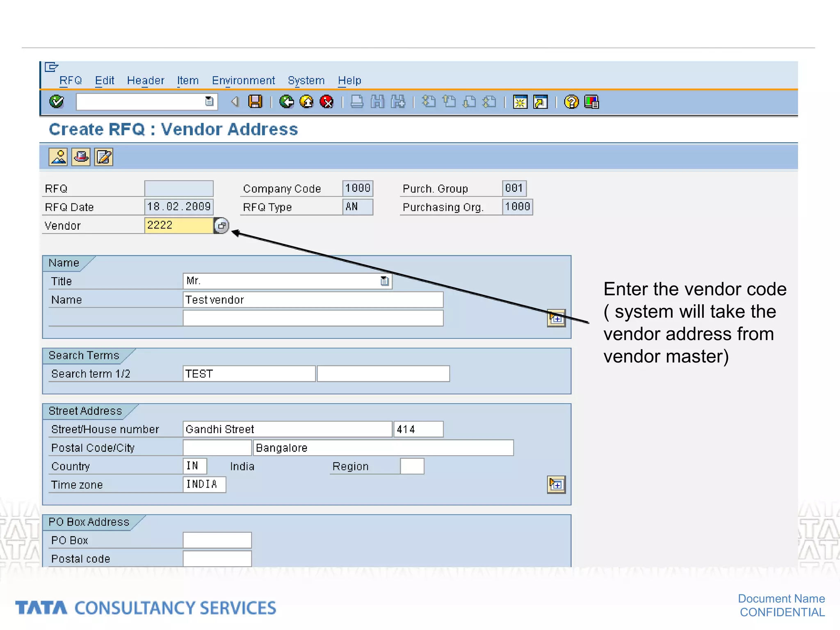The image size is (840, 630).
Task: Click the empty Search term 2 field
Action: pyautogui.click(x=383, y=374)
